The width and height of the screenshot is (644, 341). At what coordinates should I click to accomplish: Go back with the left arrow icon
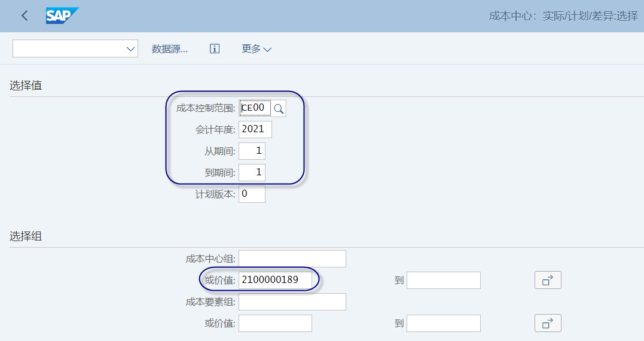25,16
